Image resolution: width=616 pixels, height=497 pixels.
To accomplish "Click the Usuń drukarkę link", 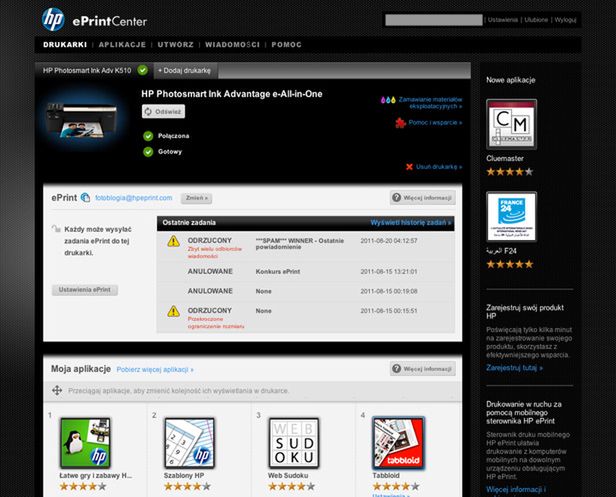I will [439, 167].
